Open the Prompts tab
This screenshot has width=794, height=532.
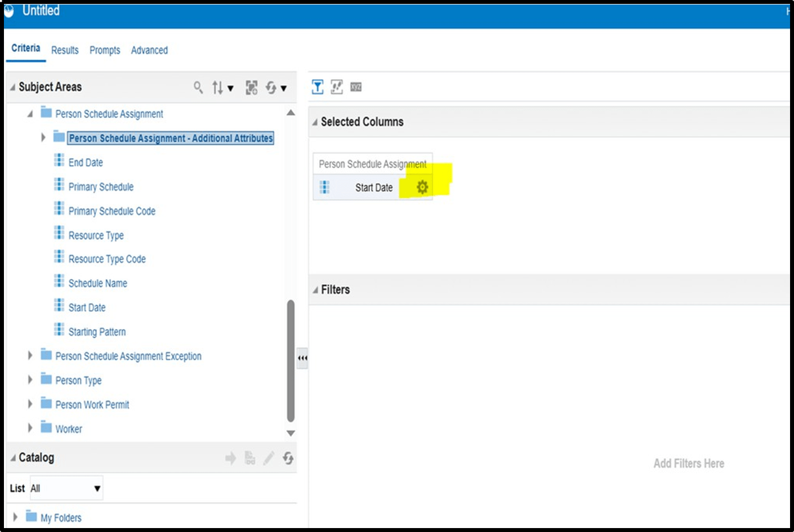coord(105,50)
